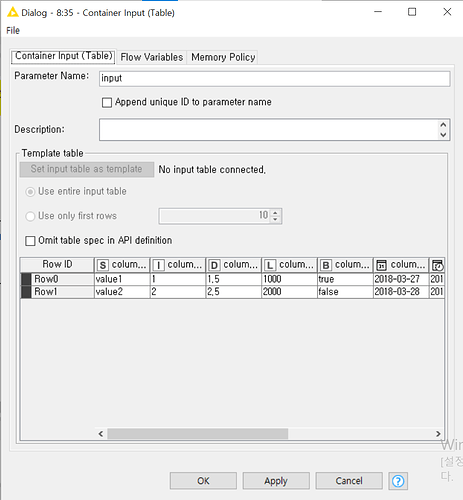Viewport: 463px width, 500px height.
Task: Open the Memory Policy tab
Action: [x=223, y=57]
